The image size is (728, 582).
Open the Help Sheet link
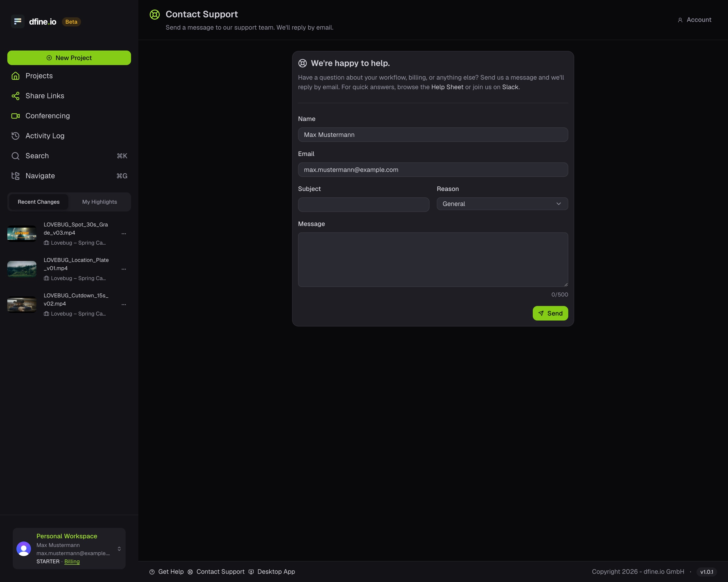click(x=447, y=87)
